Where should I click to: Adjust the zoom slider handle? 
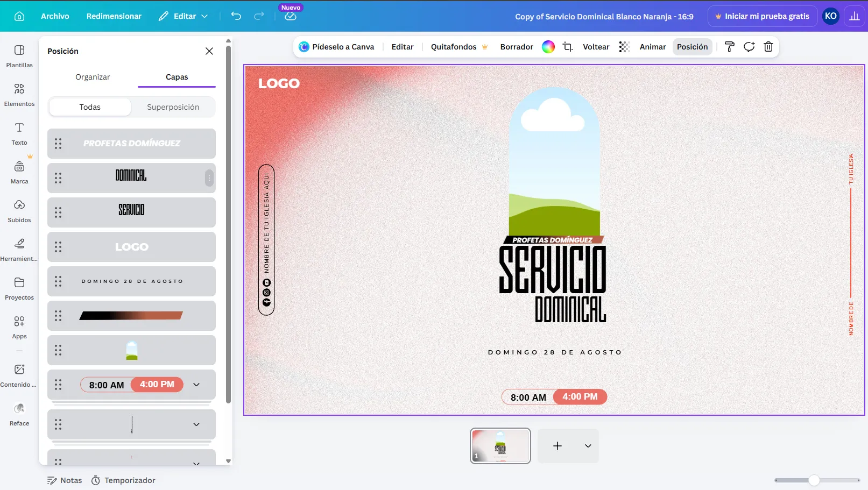tap(814, 480)
